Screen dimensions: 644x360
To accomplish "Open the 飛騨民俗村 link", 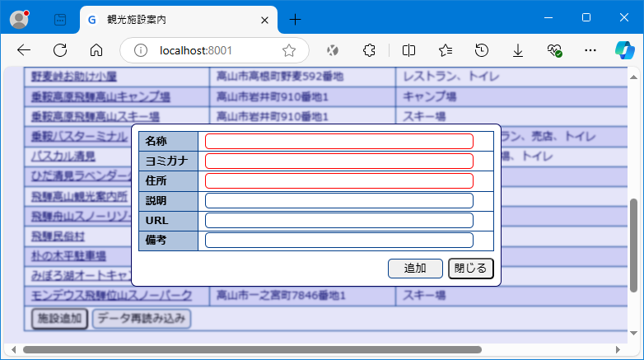I will [58, 236].
